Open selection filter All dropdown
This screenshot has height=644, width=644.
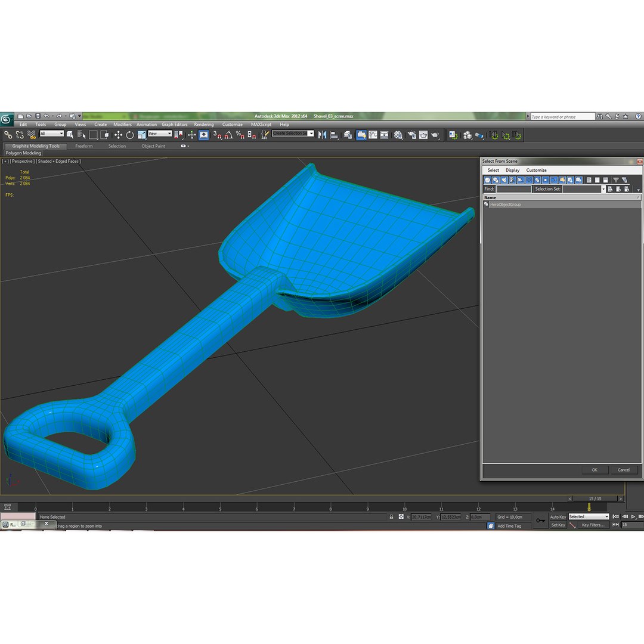(52, 134)
